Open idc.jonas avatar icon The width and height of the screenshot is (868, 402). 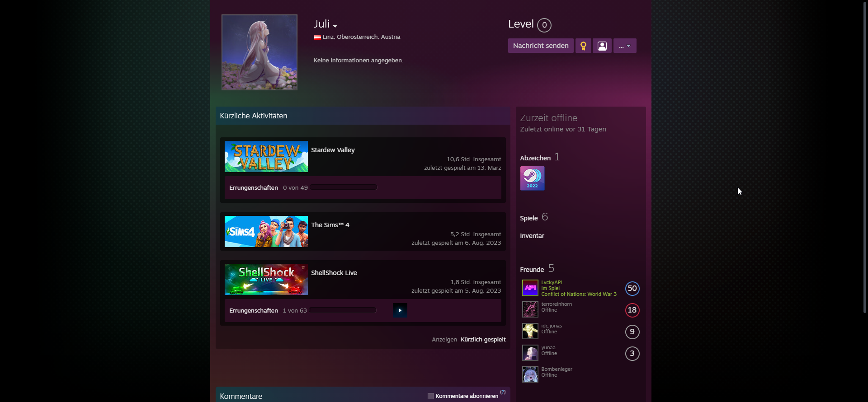pos(530,331)
